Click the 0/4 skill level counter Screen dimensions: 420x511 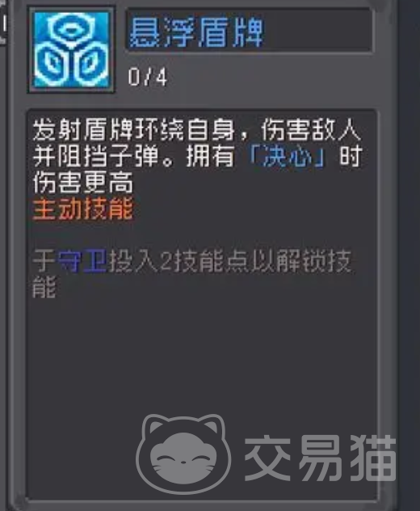pyautogui.click(x=148, y=77)
